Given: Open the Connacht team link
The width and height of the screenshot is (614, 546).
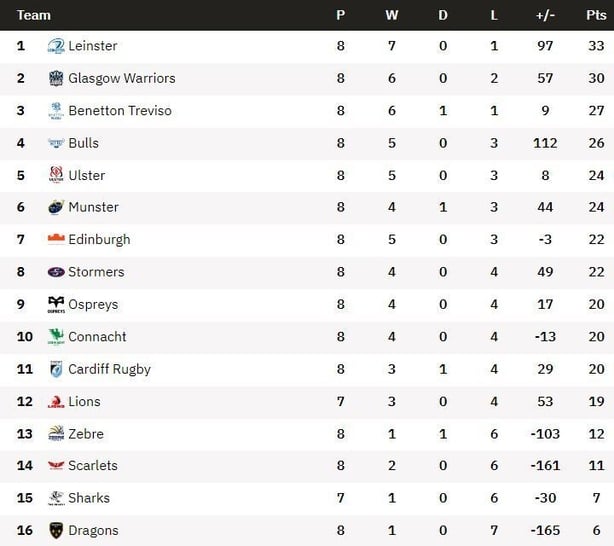Looking at the screenshot, I should tap(98, 337).
